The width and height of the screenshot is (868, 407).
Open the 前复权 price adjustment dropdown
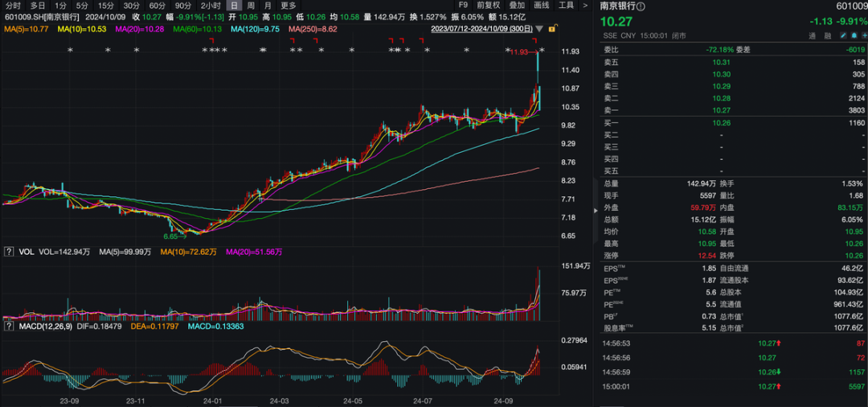click(487, 6)
